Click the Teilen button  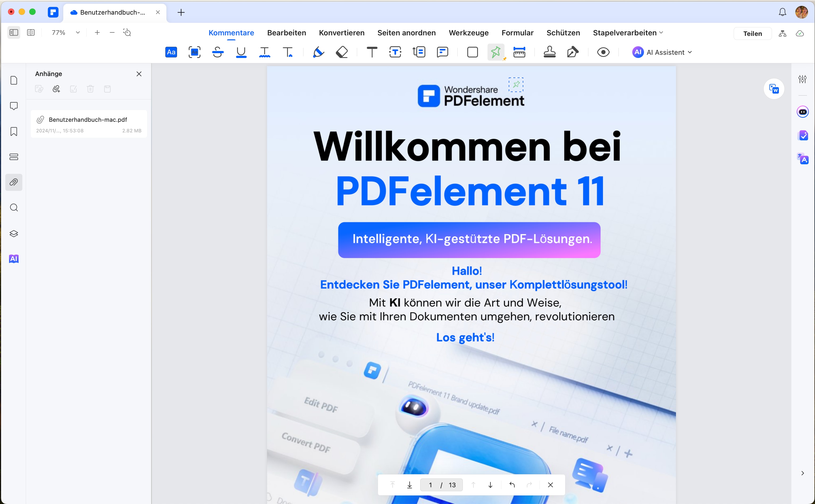752,33
